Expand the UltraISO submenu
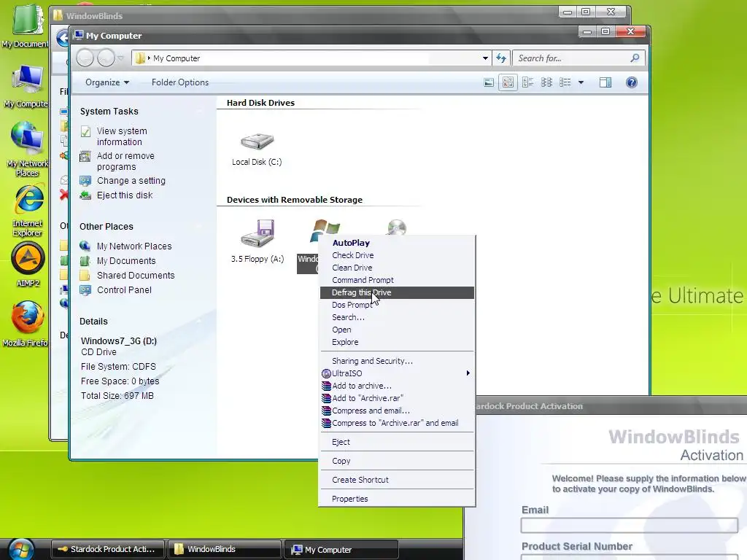 pos(397,373)
